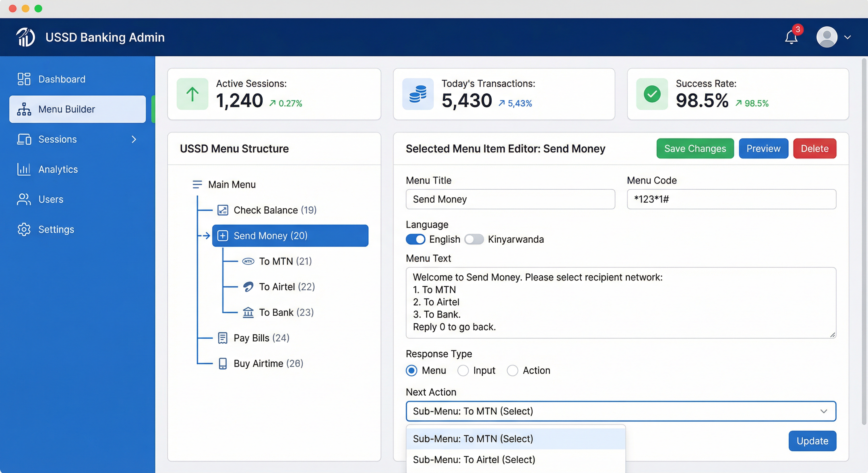868x473 pixels.
Task: Expand the Sessions submenu chevron
Action: click(x=134, y=139)
